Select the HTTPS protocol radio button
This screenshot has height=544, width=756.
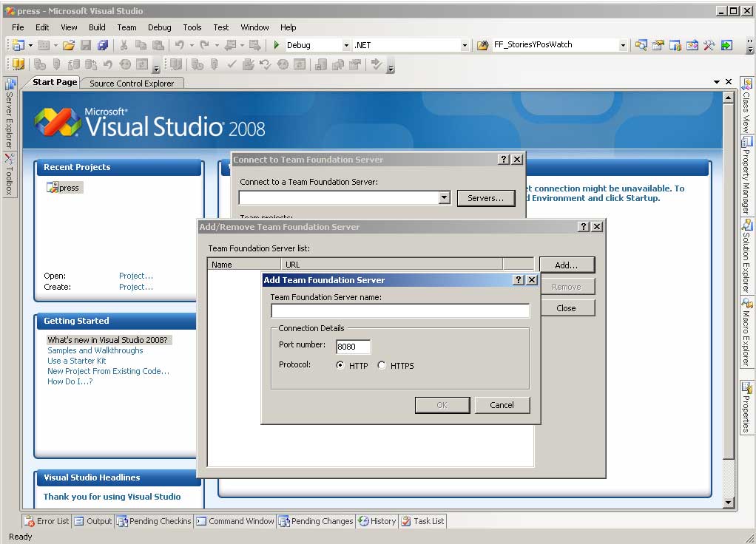(x=382, y=365)
